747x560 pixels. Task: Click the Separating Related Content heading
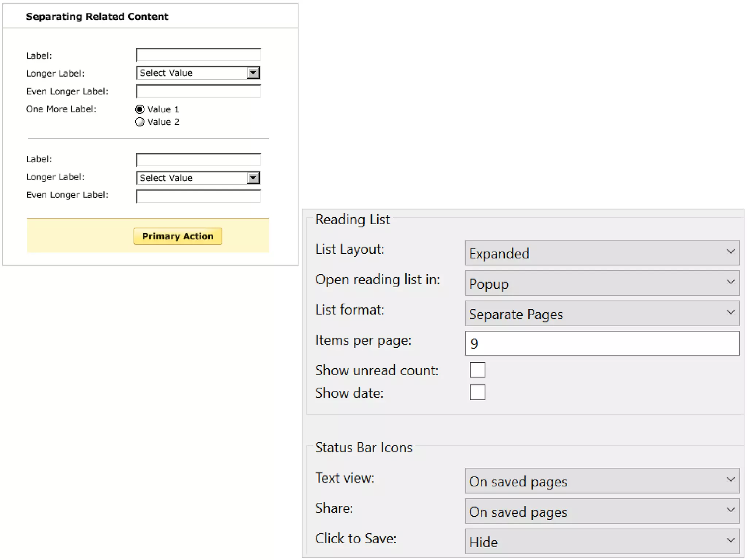97,17
